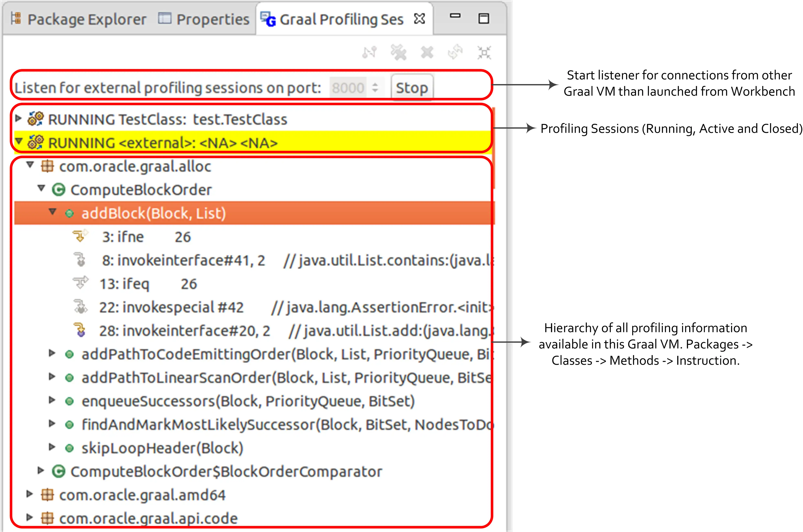Select addPathToCodeEmittingOrder method label
Image resolution: width=803 pixels, height=532 pixels.
(x=288, y=354)
